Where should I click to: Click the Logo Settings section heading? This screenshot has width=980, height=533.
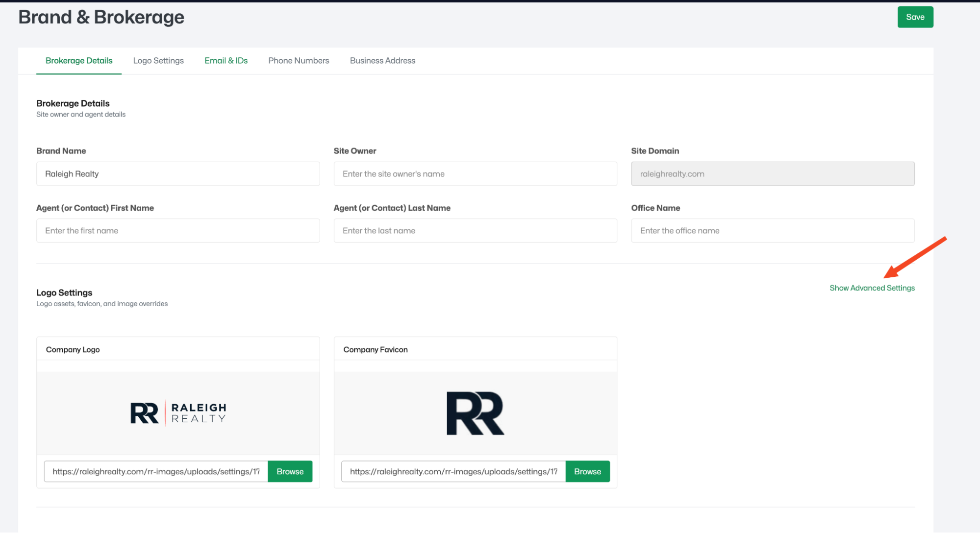(64, 292)
